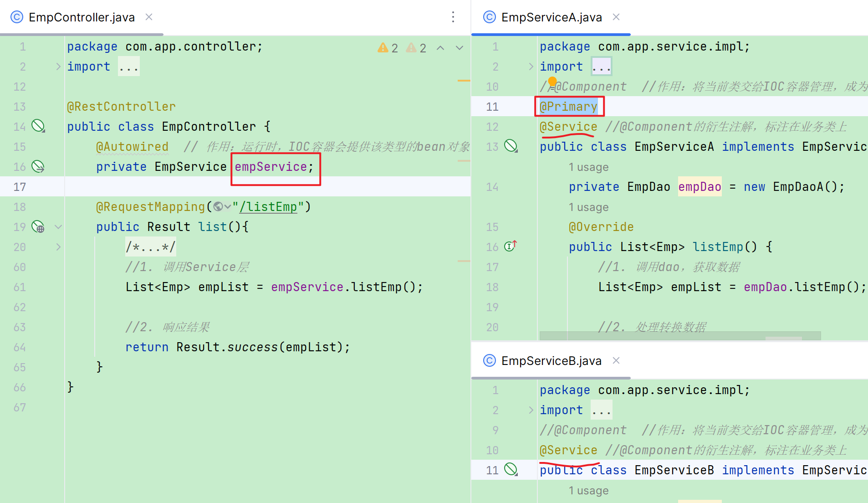Image resolution: width=868 pixels, height=503 pixels.
Task: Click the @Service annotation in EmpServiceA
Action: tap(568, 127)
